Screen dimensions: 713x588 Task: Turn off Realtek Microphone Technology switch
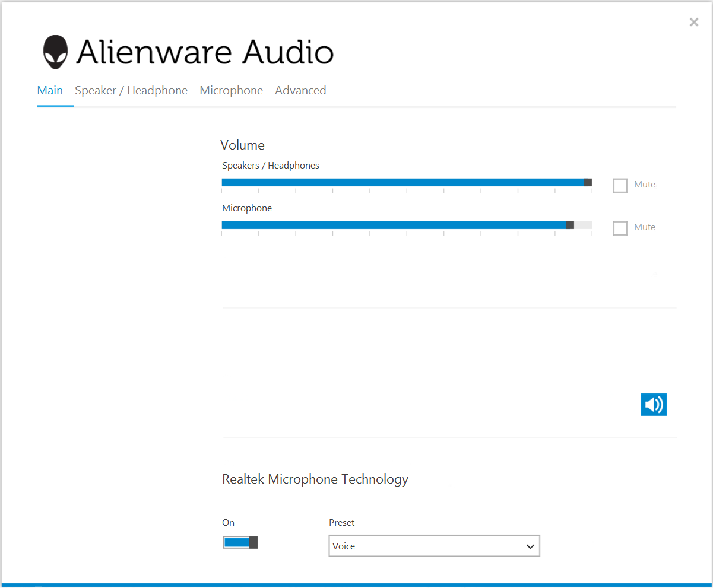240,542
